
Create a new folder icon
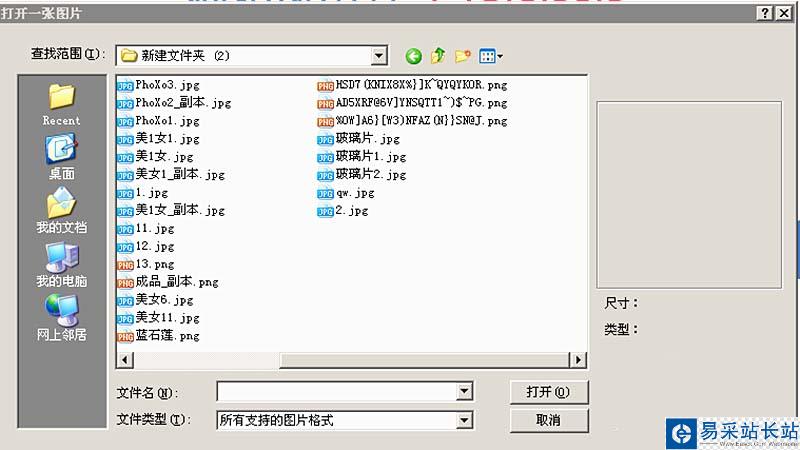pyautogui.click(x=462, y=56)
